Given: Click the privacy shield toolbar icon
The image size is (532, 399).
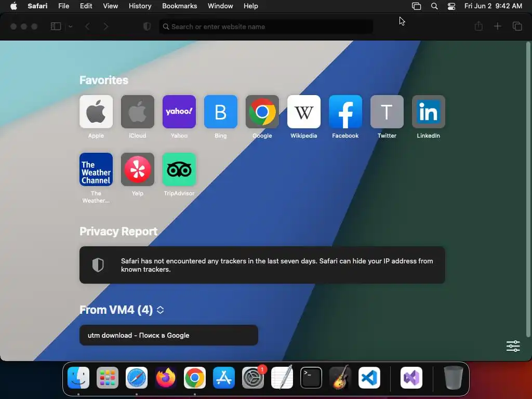Looking at the screenshot, I should (x=147, y=26).
